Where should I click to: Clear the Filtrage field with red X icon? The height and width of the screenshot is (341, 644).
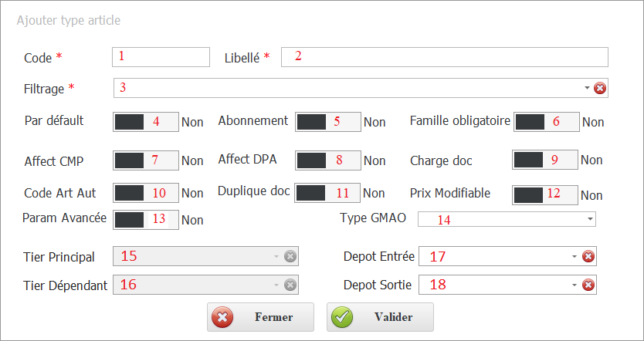[600, 88]
